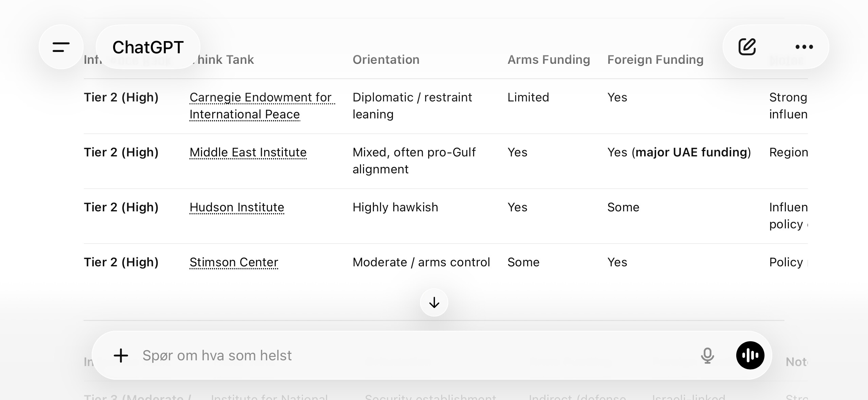The height and width of the screenshot is (400, 868).
Task: Launch voice mode with waveform button
Action: click(x=750, y=356)
